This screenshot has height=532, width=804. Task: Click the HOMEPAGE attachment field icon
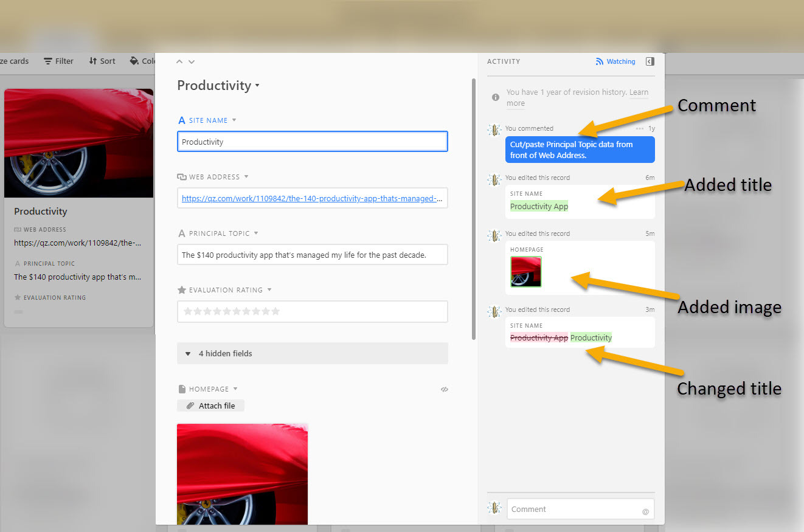pos(181,389)
